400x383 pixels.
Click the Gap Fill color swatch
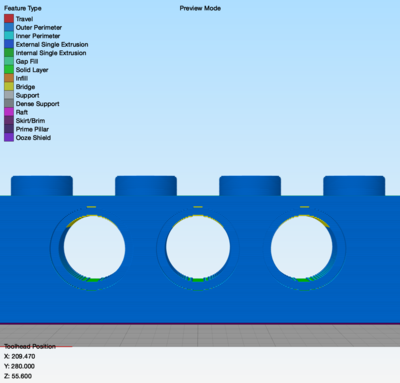tap(9, 61)
